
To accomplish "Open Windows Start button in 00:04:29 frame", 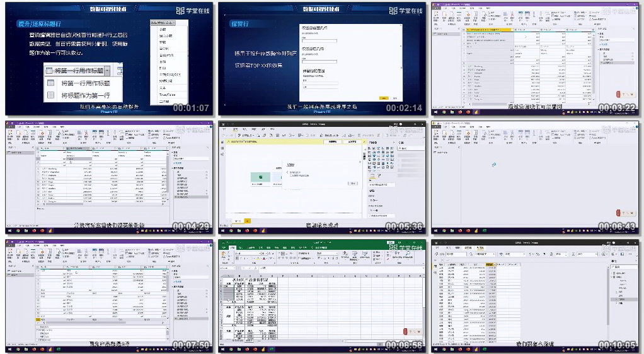I will click(9, 232).
